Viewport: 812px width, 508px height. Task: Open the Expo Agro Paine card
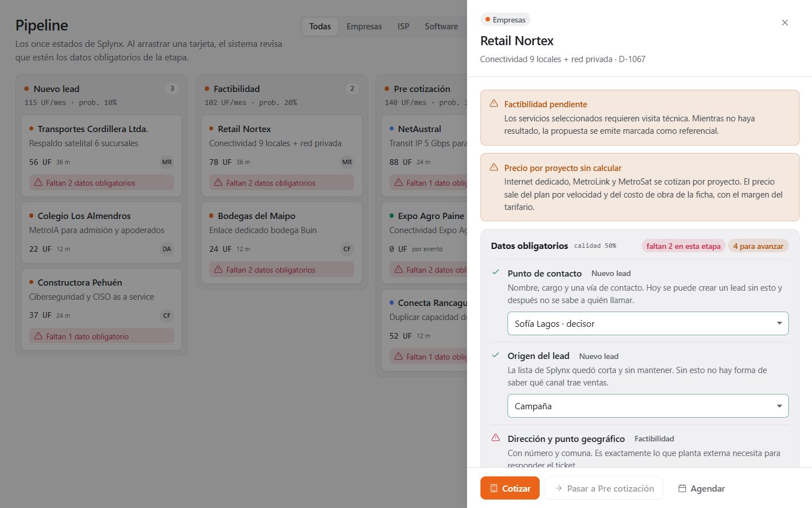(424, 243)
